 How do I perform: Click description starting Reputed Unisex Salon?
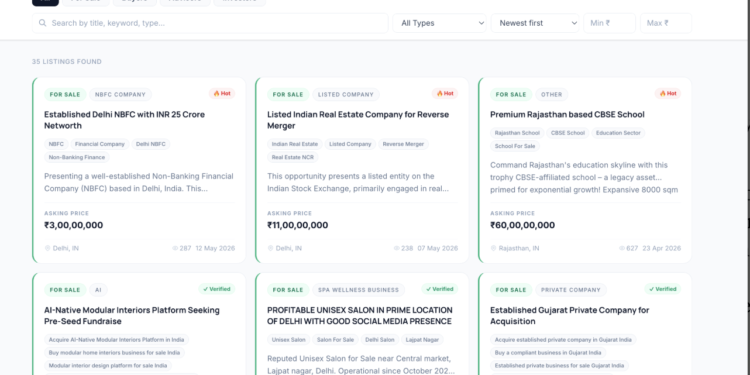(x=361, y=364)
